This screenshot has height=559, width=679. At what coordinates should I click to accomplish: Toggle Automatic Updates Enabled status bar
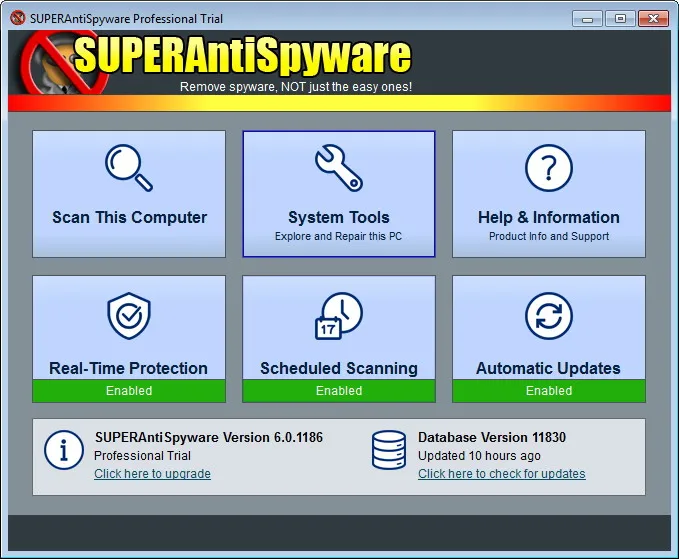[549, 391]
